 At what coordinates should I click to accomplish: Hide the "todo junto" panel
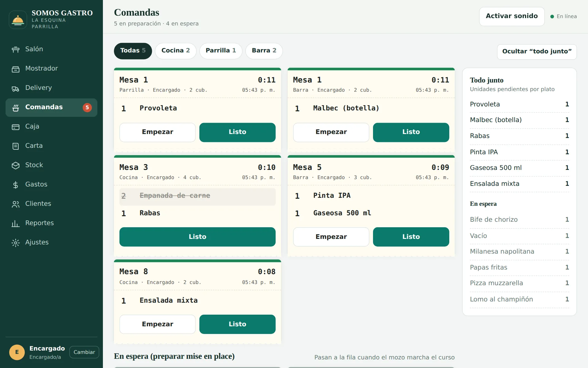(x=537, y=52)
